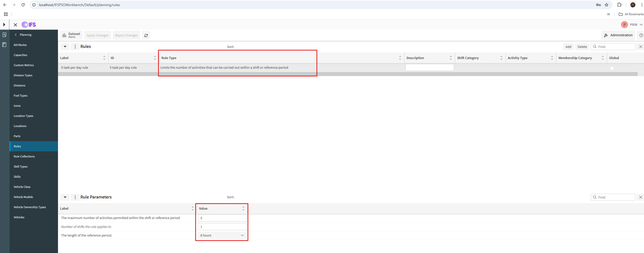Image resolution: width=644 pixels, height=253 pixels.
Task: Refresh data with the toolbar refresh icon
Action: (x=146, y=35)
